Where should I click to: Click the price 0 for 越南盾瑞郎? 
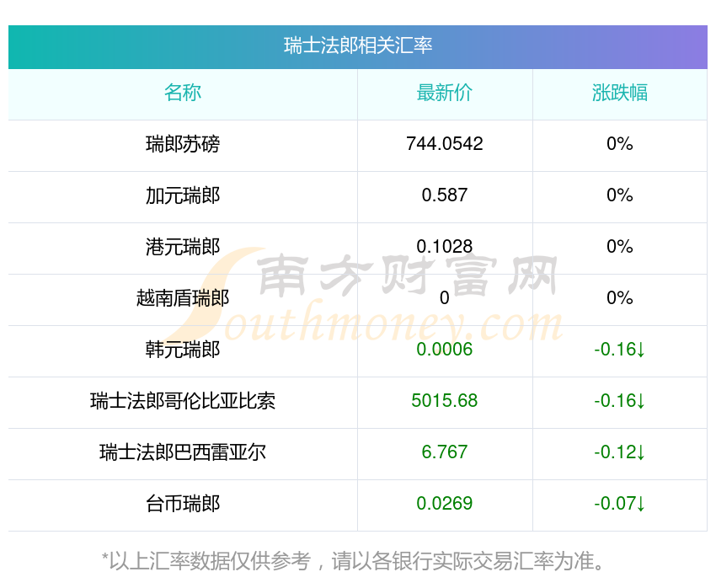point(444,298)
